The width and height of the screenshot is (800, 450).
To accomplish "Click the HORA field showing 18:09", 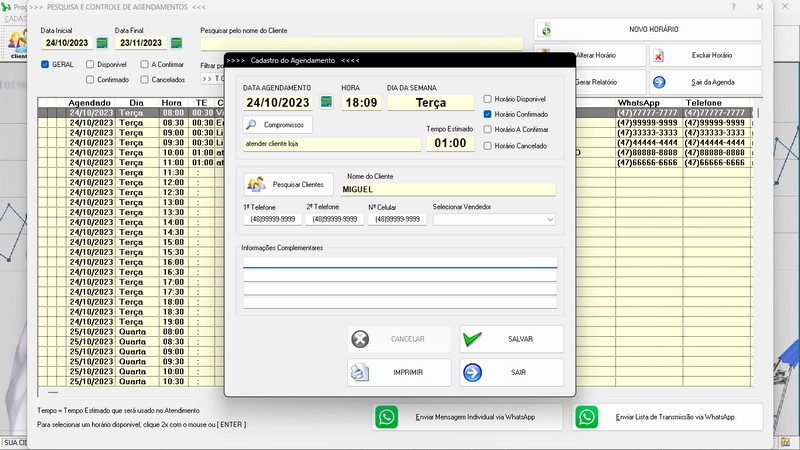I will click(x=361, y=103).
